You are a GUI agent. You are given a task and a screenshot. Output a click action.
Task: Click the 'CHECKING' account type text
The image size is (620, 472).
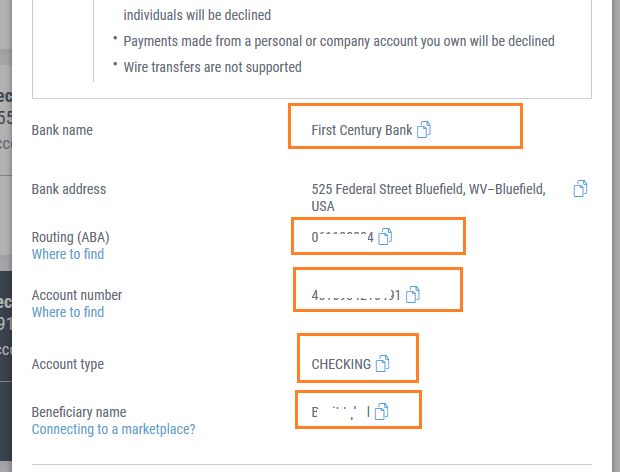(x=341, y=364)
